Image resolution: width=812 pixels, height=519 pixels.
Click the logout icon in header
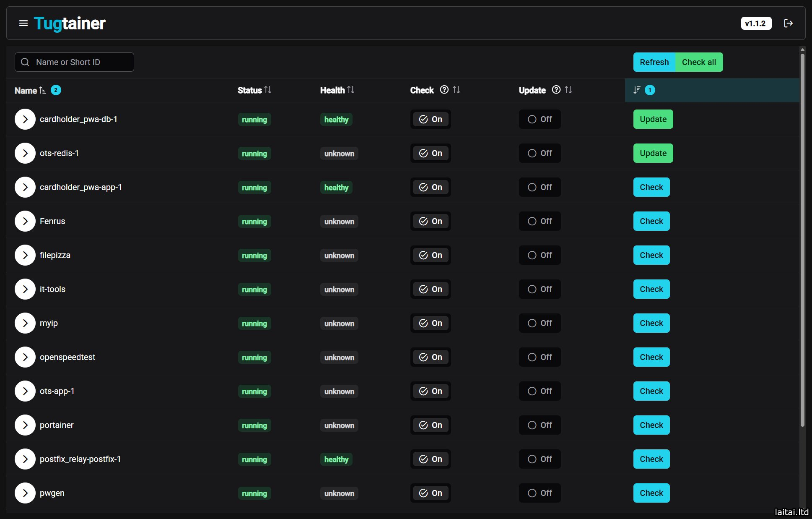[788, 23]
